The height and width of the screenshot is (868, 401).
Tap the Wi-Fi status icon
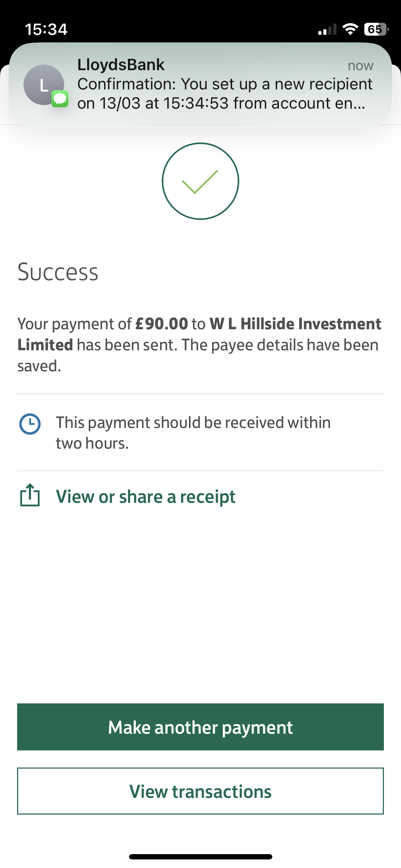(x=350, y=29)
